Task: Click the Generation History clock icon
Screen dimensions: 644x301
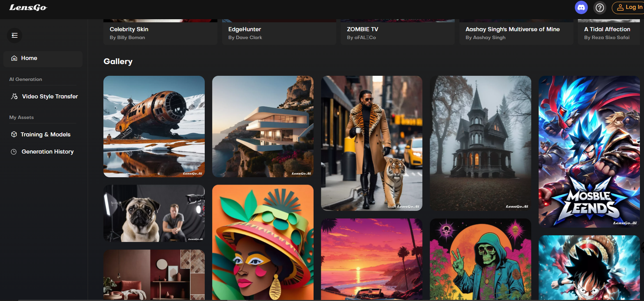Action: coord(14,152)
